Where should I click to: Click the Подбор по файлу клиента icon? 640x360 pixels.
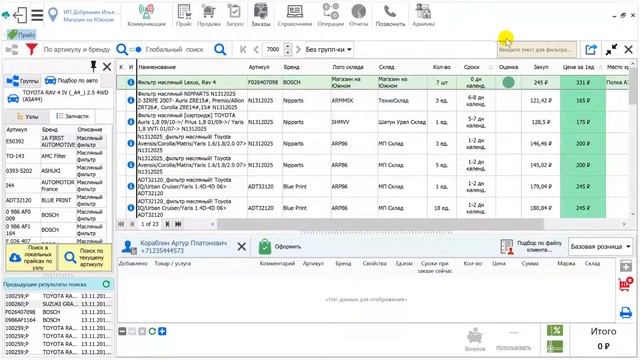[507, 247]
